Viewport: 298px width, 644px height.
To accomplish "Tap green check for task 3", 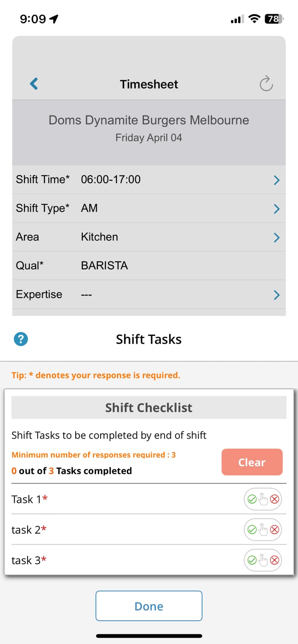I will (252, 560).
